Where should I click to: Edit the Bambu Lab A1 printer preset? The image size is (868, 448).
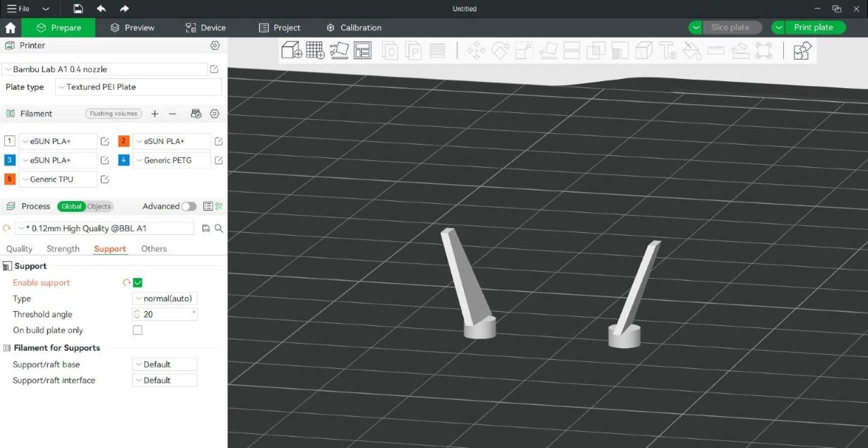pos(214,69)
